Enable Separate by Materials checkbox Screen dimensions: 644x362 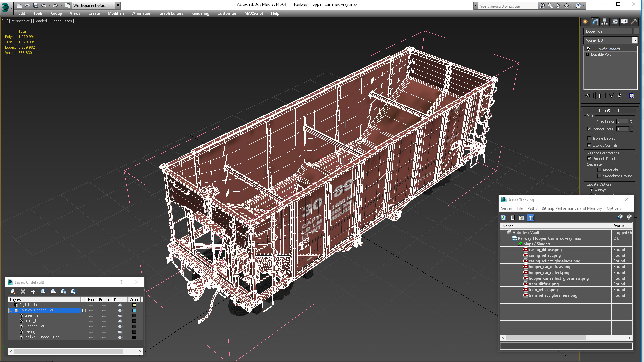tap(600, 170)
